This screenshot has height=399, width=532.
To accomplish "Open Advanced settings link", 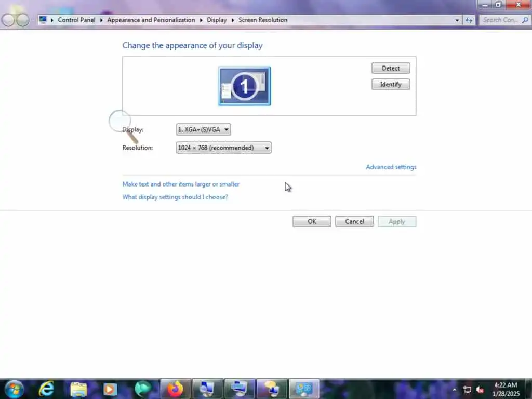I will pos(391,167).
